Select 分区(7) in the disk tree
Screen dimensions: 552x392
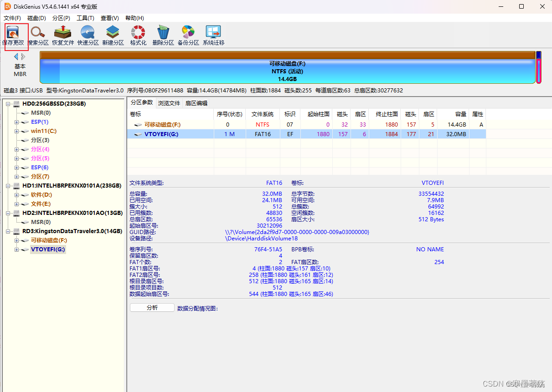tap(40, 177)
